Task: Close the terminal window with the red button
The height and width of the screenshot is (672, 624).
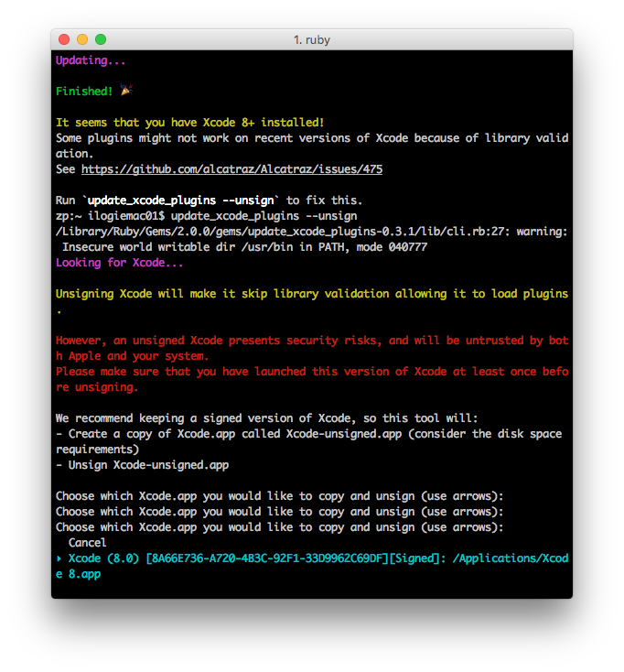Action: [x=64, y=39]
